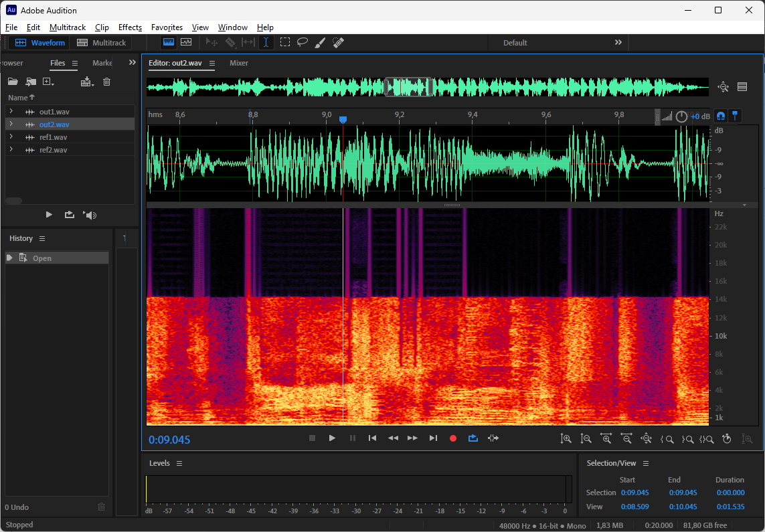765x532 pixels.
Task: Expand the out1.wav file entry
Action: point(11,111)
